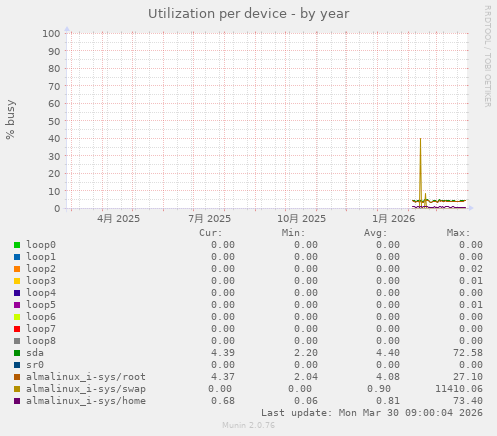The image size is (497, 436).
Task: Click home max value 73.40
Action: click(468, 401)
